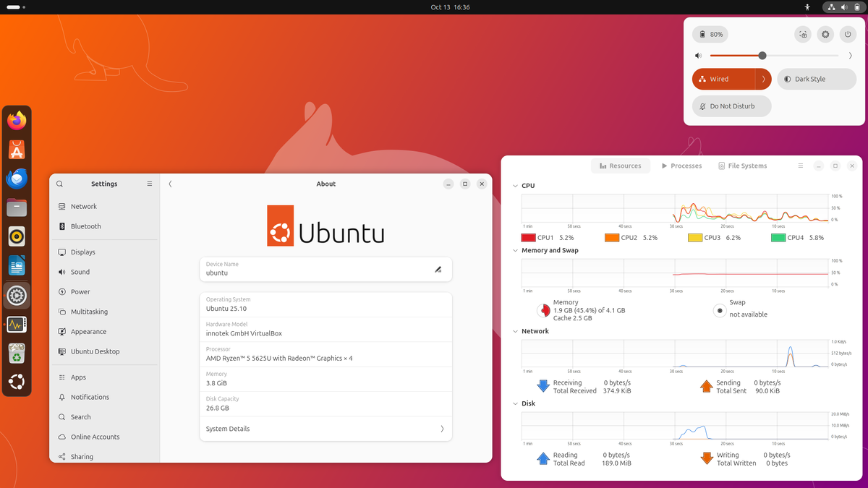Click the CPU1 red color swatch
Screen dimensions: 868x488
(528, 237)
